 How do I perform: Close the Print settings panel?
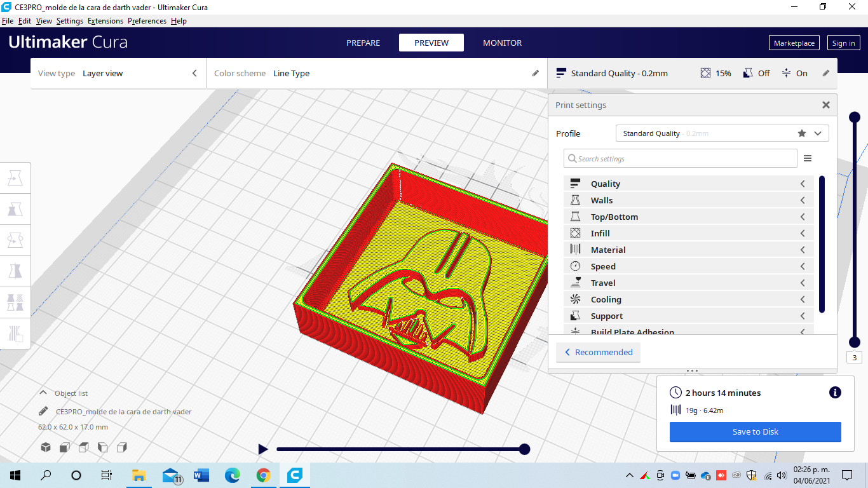click(826, 105)
